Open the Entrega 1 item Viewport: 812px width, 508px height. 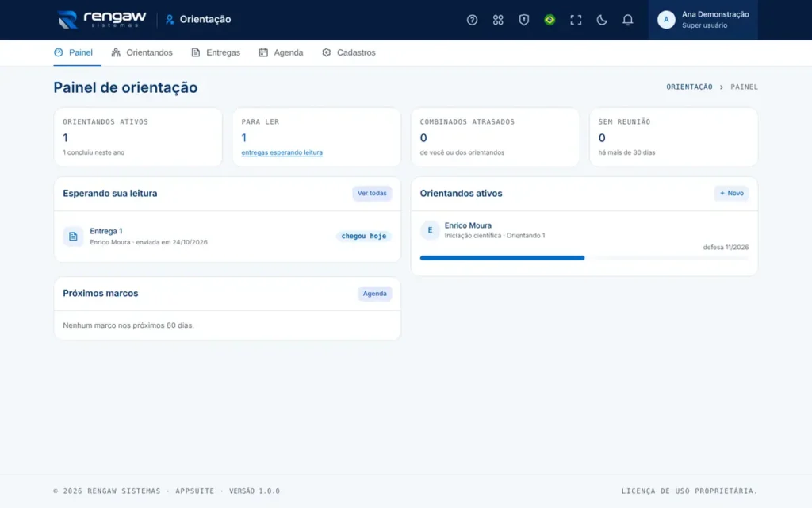click(227, 237)
